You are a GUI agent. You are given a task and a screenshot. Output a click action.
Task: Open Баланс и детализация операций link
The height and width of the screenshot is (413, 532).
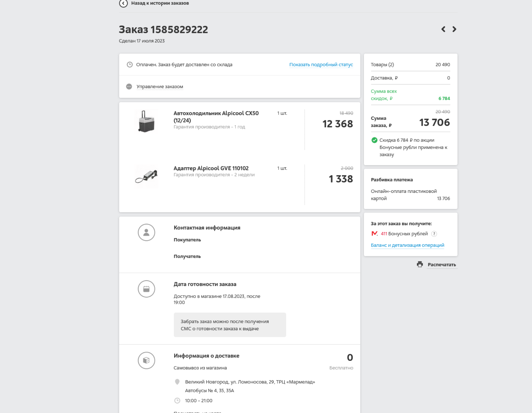(x=408, y=245)
